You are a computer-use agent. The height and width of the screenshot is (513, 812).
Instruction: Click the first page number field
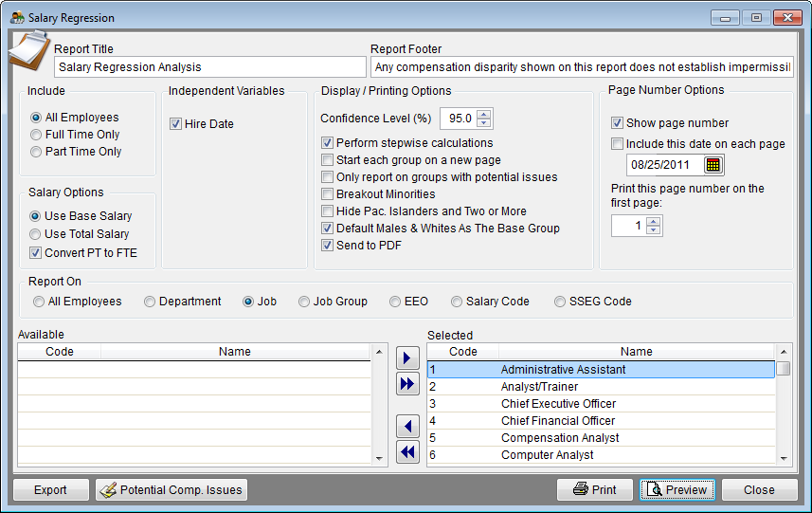(629, 226)
